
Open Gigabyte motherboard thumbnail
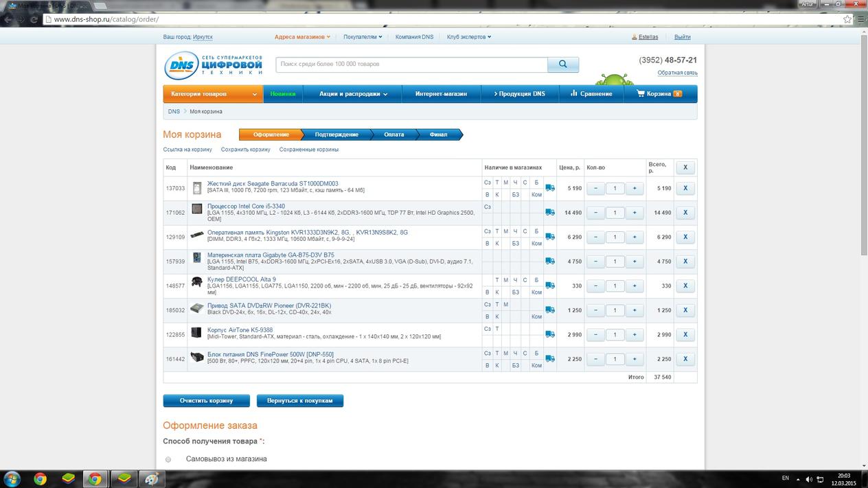click(x=197, y=257)
